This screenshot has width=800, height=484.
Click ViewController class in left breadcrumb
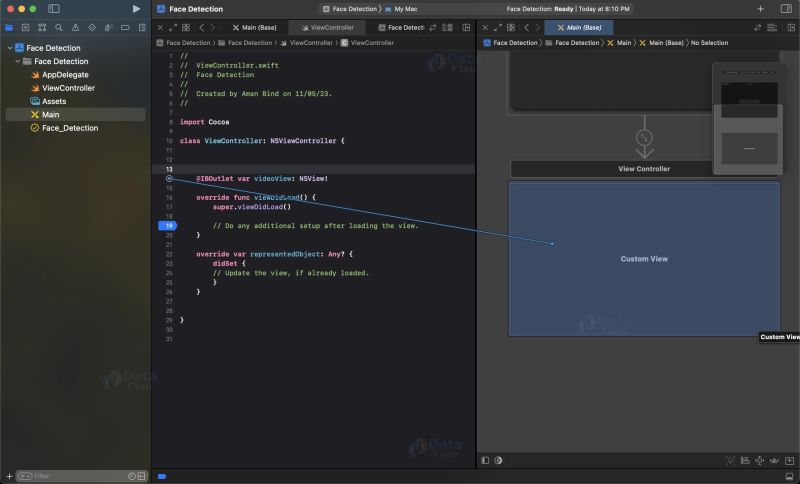367,43
